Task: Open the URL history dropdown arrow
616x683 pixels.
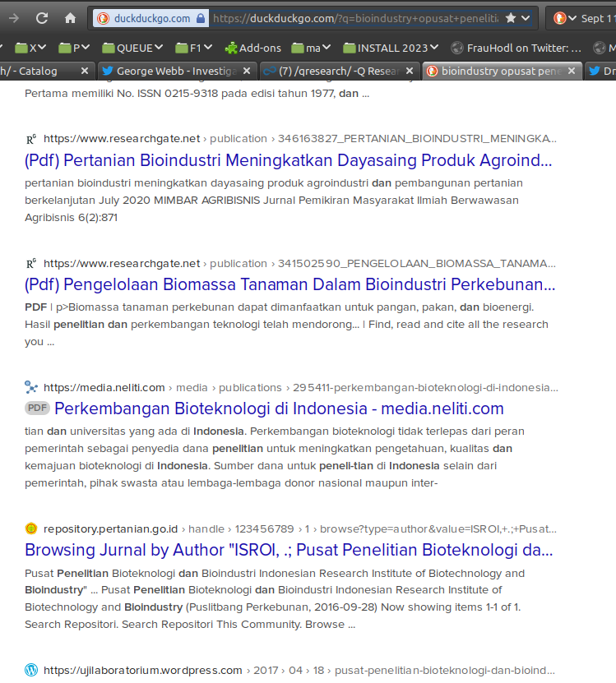Action: pos(526,18)
